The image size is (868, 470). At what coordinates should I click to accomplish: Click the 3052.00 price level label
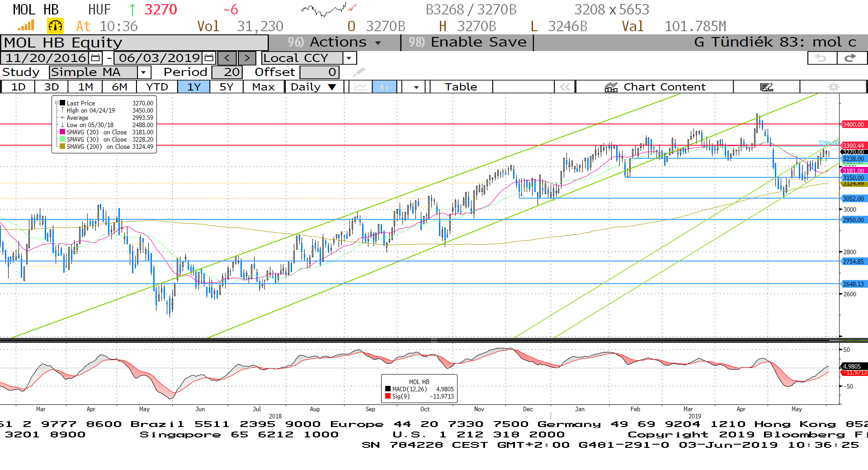(x=854, y=199)
